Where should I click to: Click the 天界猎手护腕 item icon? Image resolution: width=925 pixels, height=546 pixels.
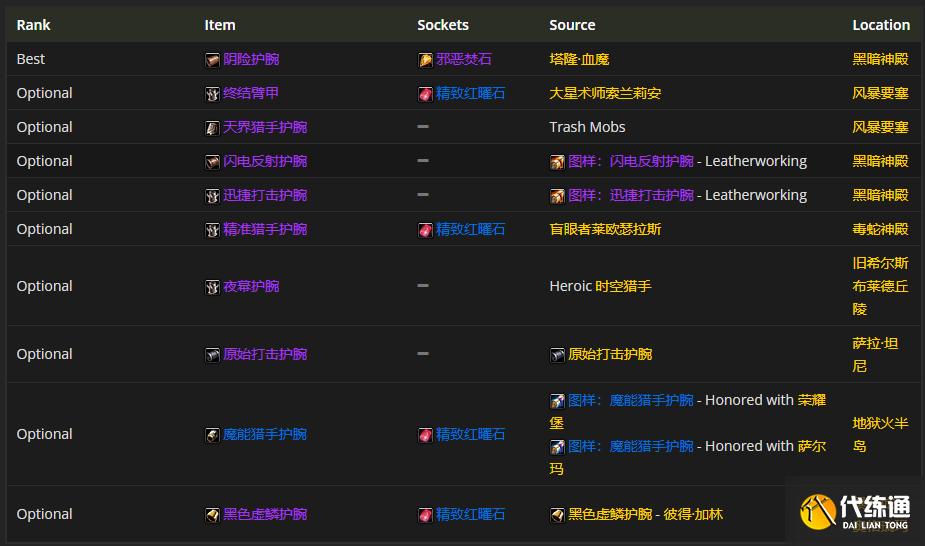212,128
